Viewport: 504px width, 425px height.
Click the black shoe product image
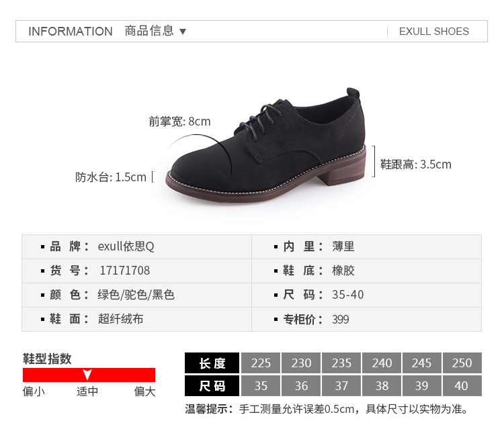[266, 146]
